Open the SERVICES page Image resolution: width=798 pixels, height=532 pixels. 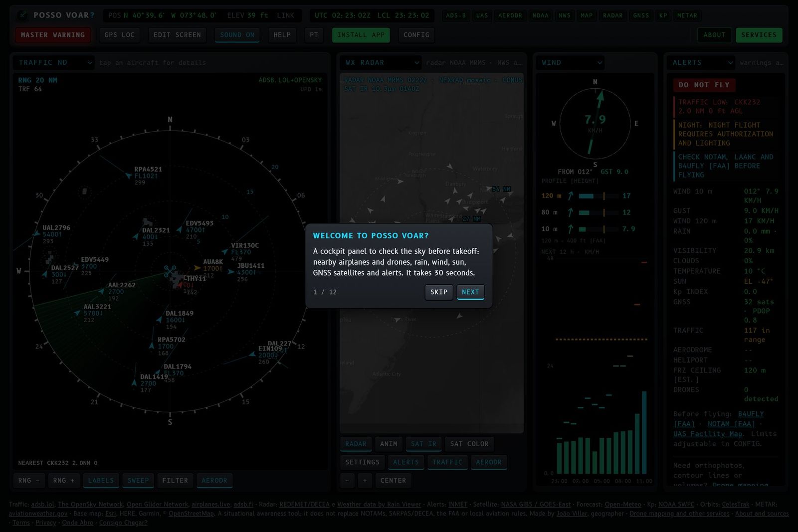click(x=759, y=35)
